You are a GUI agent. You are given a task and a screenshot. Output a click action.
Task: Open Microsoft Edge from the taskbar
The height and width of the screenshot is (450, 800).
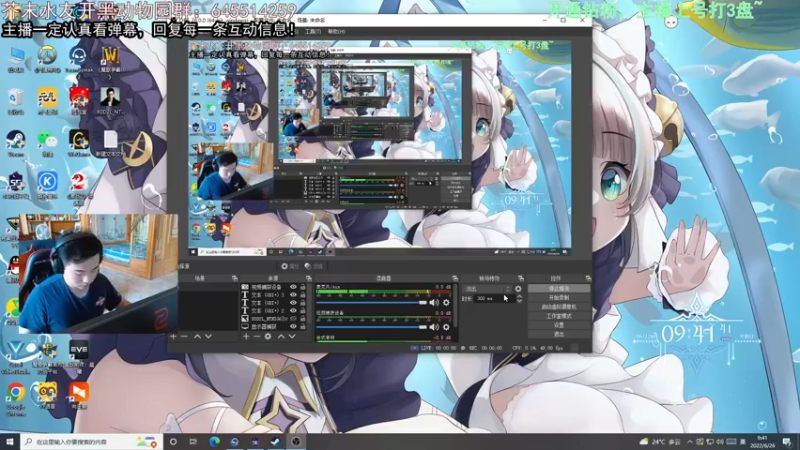pos(214,442)
